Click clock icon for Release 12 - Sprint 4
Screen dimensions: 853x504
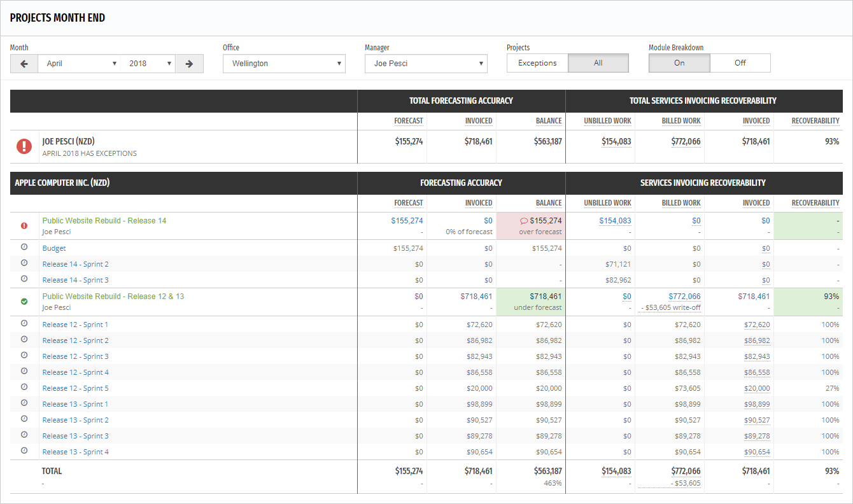[24, 371]
